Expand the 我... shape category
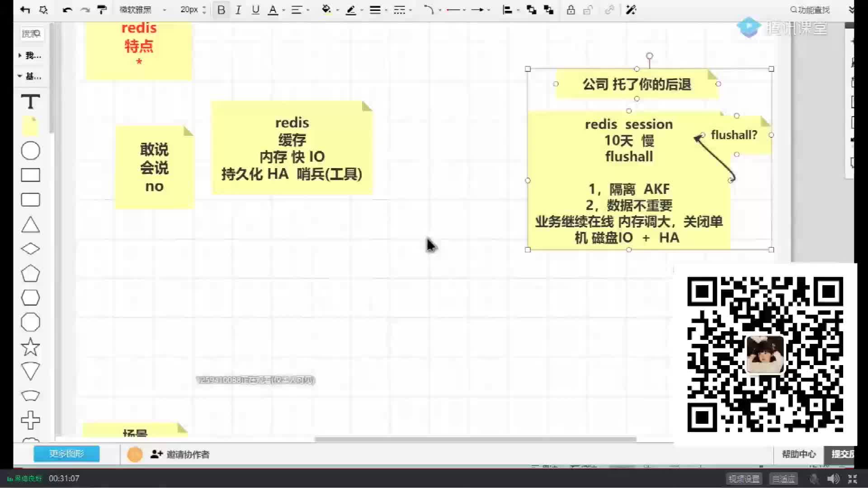Screen dimensions: 868x488 (30, 56)
